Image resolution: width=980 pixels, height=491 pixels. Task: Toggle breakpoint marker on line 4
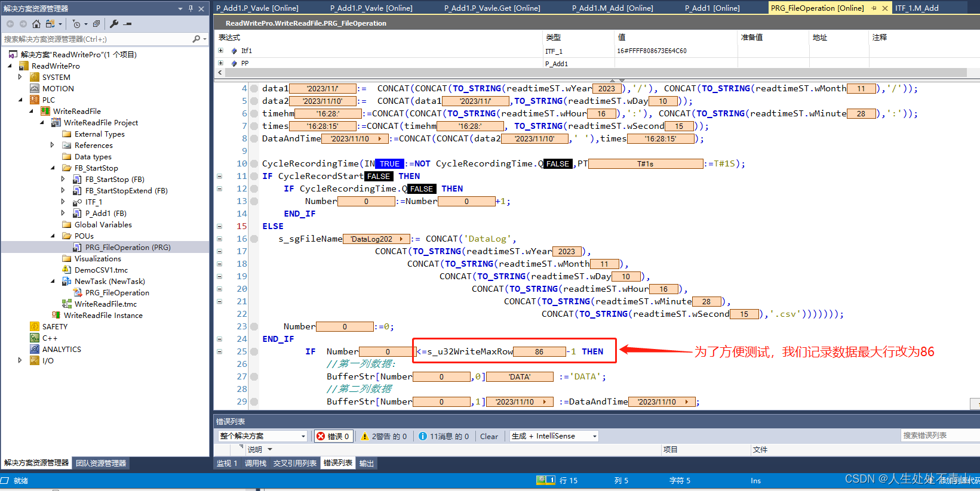click(254, 88)
